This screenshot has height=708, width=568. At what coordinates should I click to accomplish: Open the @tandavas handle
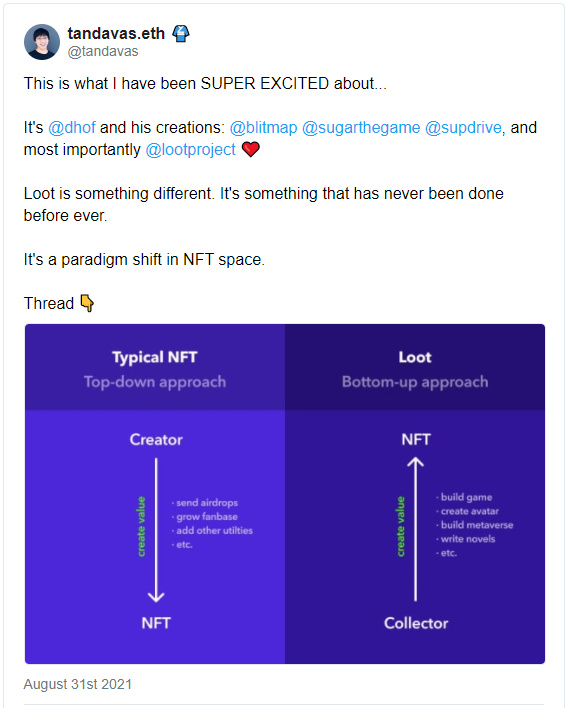point(103,51)
